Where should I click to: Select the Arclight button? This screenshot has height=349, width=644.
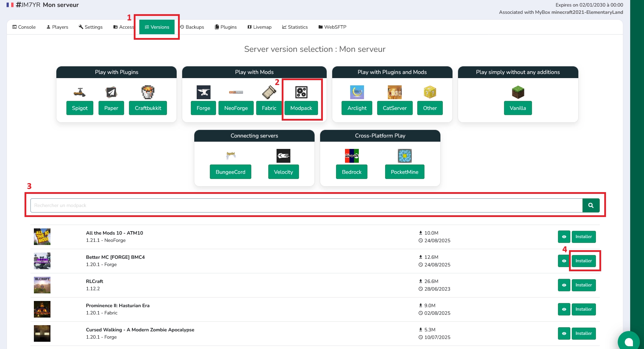pos(357,108)
